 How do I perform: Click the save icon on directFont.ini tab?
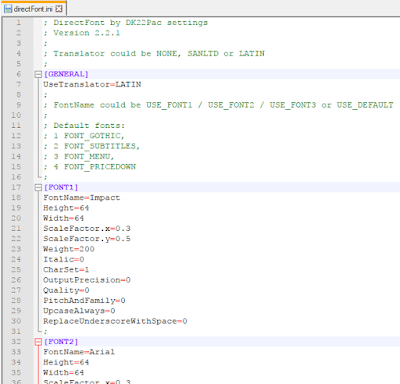(x=8, y=9)
